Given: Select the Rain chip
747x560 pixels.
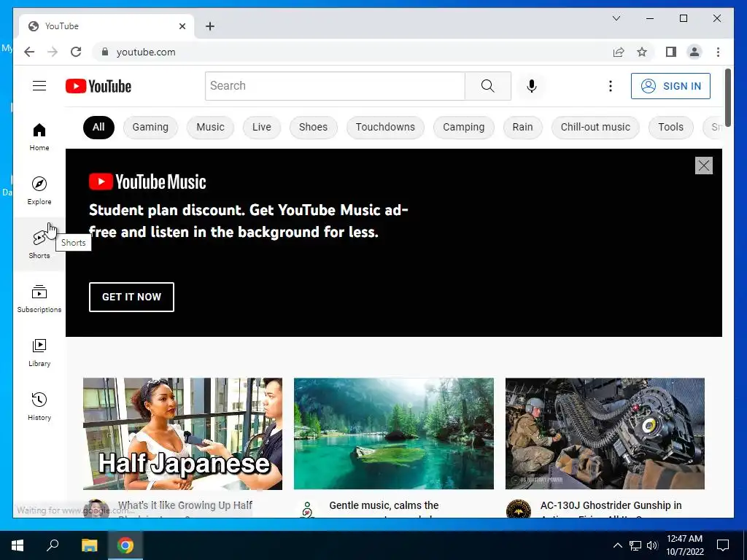Looking at the screenshot, I should point(522,127).
